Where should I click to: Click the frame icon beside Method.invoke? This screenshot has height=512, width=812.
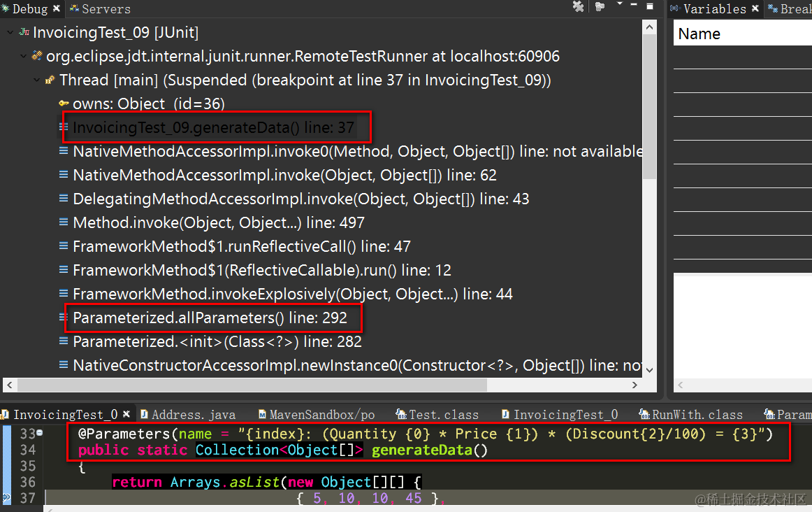tap(63, 222)
